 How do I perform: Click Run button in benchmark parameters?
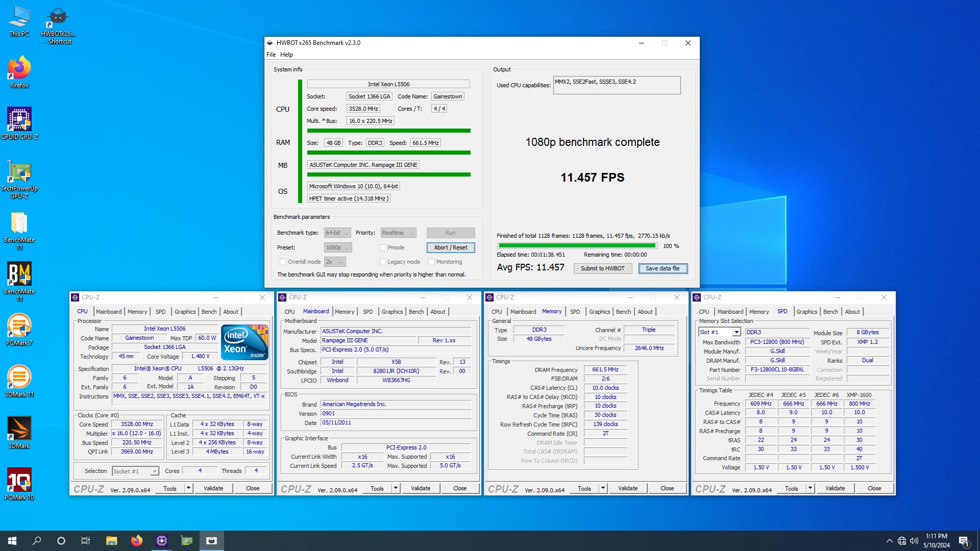451,233
